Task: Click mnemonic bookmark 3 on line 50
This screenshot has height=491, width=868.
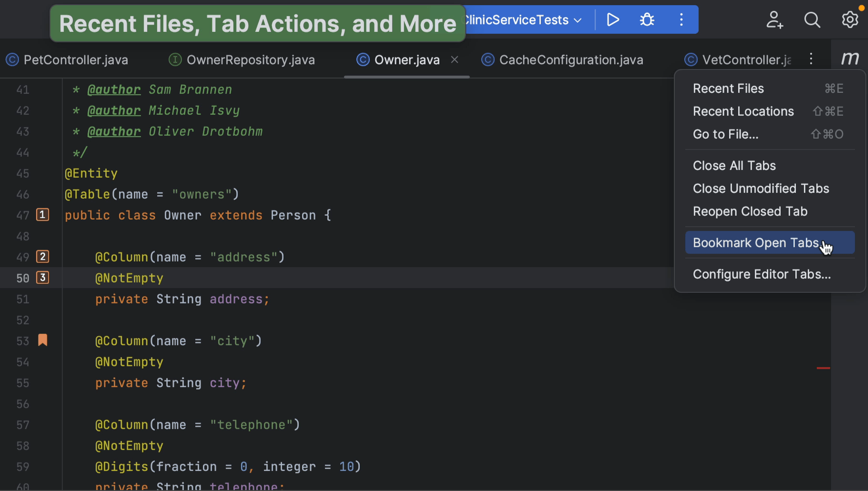Action: pos(43,278)
